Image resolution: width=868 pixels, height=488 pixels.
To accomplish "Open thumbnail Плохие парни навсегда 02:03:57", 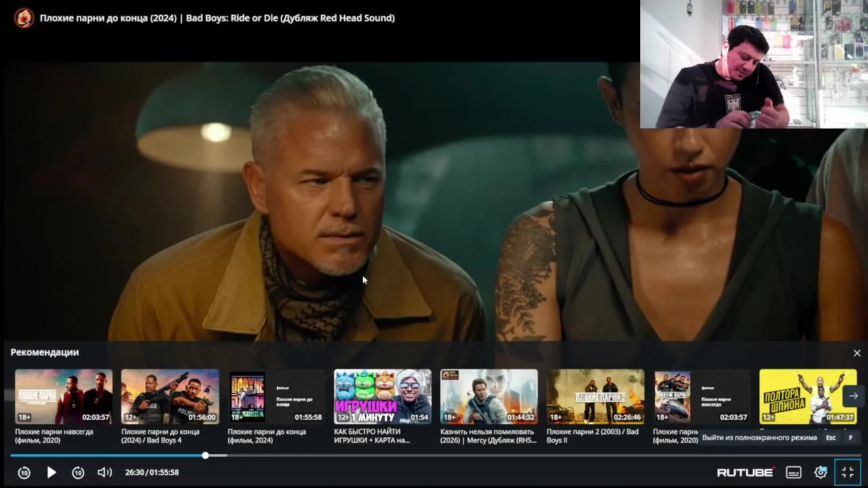I will pyautogui.click(x=64, y=396).
